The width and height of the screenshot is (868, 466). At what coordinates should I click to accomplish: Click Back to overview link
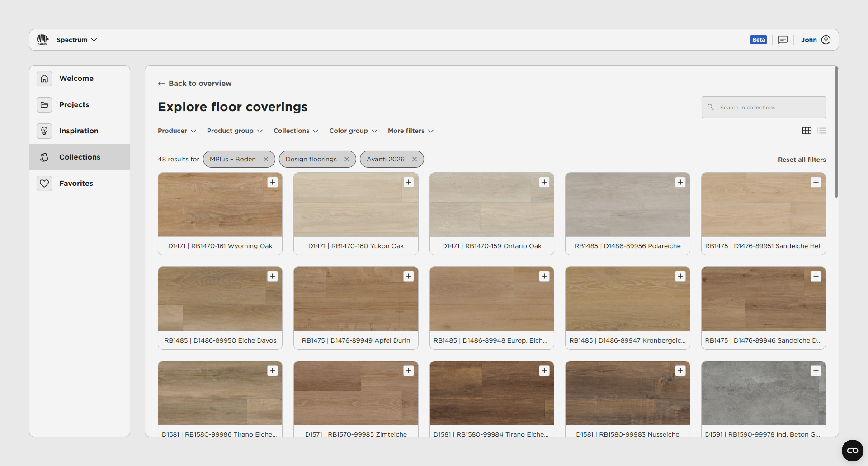[195, 83]
